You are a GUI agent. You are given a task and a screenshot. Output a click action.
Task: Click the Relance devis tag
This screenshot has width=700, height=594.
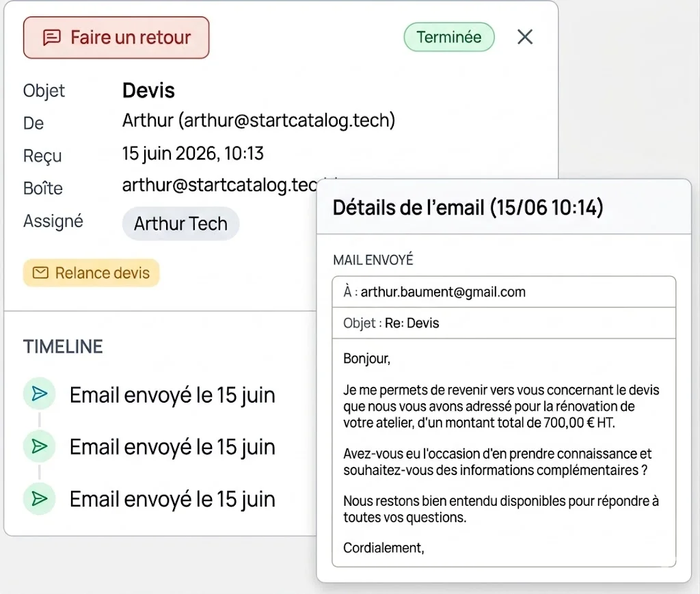click(92, 273)
